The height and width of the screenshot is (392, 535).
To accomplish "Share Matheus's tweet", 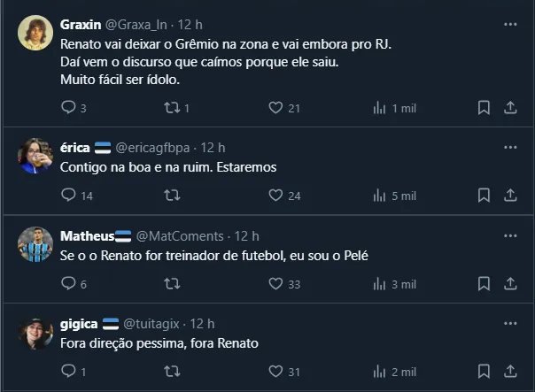I will (x=510, y=284).
